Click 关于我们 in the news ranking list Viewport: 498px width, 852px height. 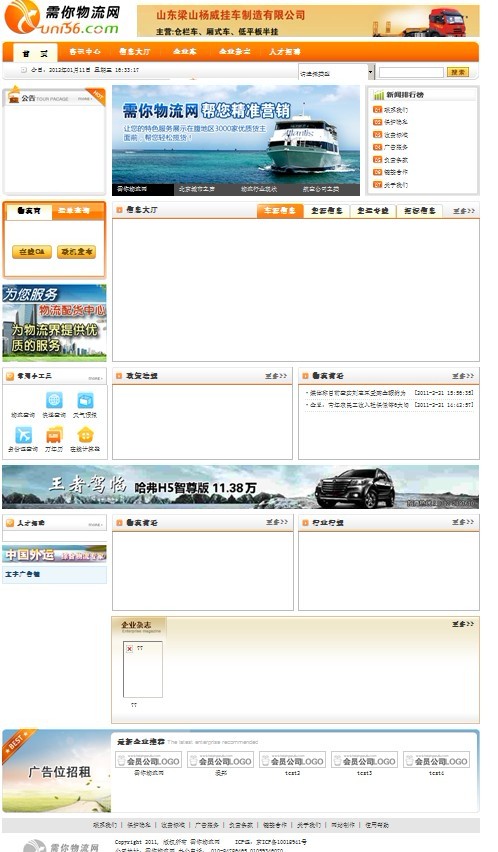(396, 185)
